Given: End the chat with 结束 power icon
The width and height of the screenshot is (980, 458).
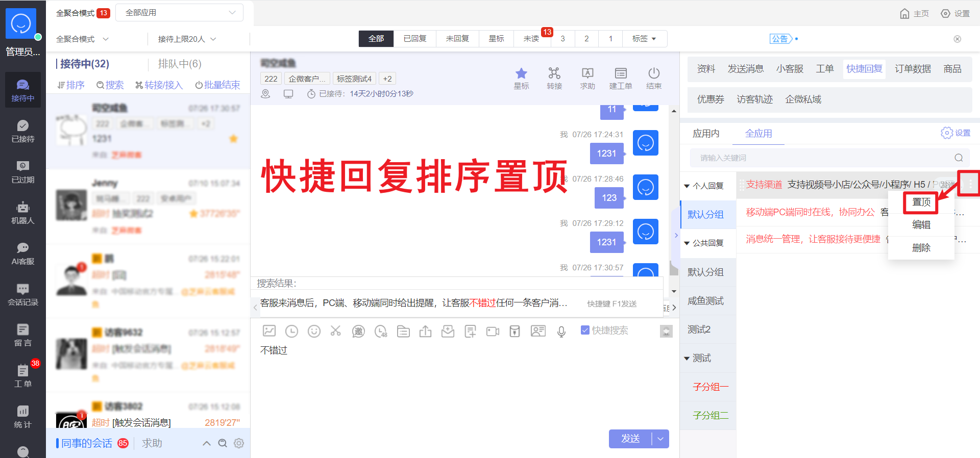Looking at the screenshot, I should tap(654, 79).
